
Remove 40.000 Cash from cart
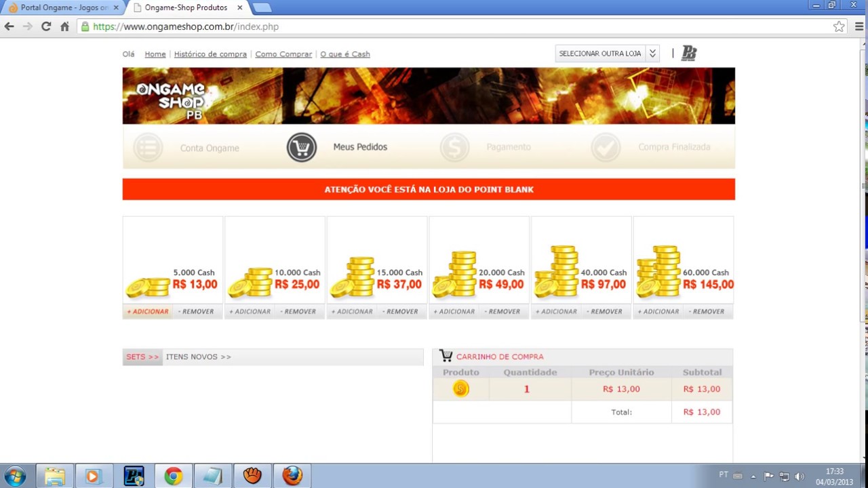[606, 312]
